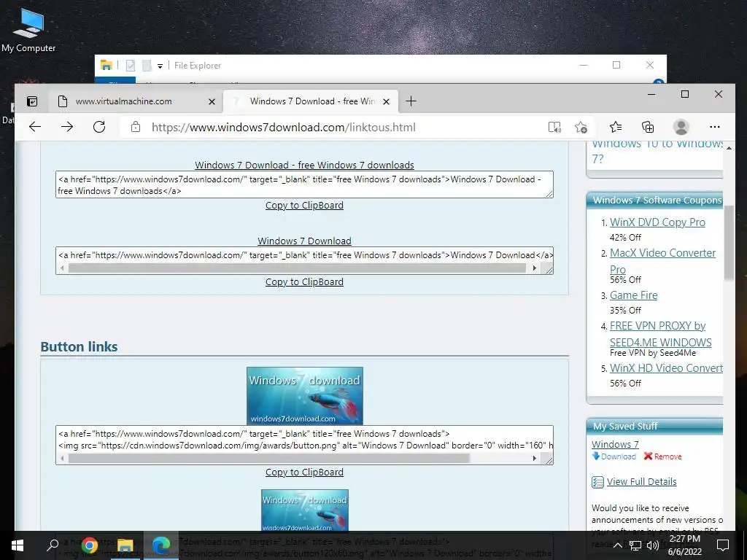View site information lock icon
Viewport: 747px width, 560px height.
coord(136,127)
